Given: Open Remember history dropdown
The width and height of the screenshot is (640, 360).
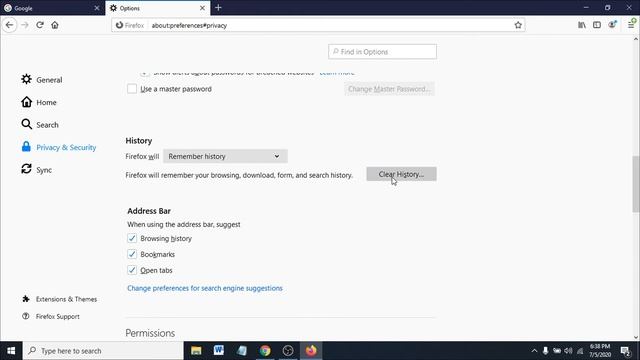Looking at the screenshot, I should click(x=225, y=156).
